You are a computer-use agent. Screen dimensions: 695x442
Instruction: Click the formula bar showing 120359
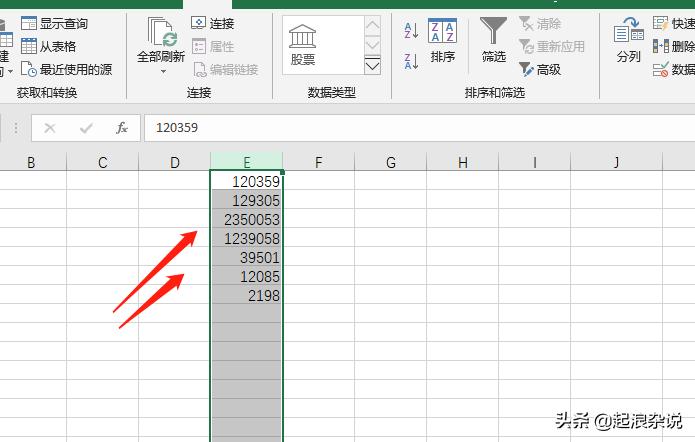click(419, 128)
